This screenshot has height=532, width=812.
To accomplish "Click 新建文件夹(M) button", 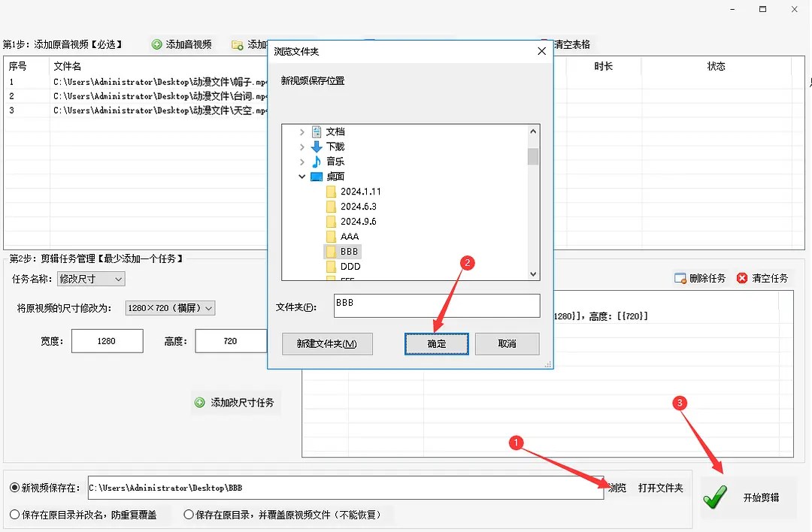I will coord(327,343).
